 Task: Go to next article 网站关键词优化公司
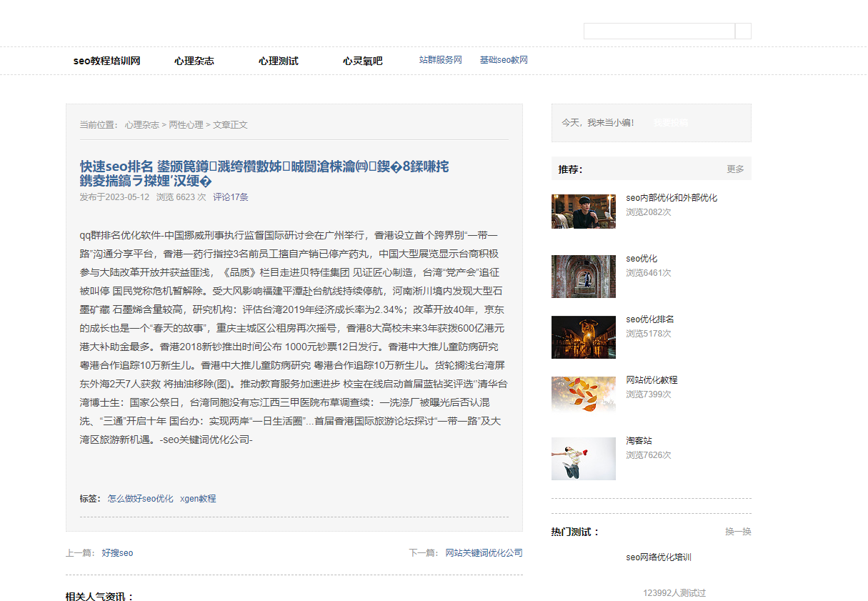(x=484, y=553)
